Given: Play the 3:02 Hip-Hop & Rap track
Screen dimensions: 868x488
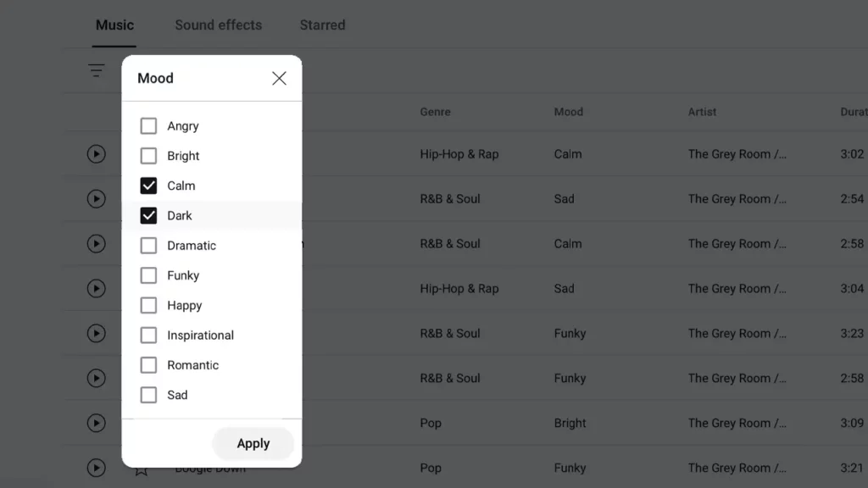Looking at the screenshot, I should click(97, 154).
